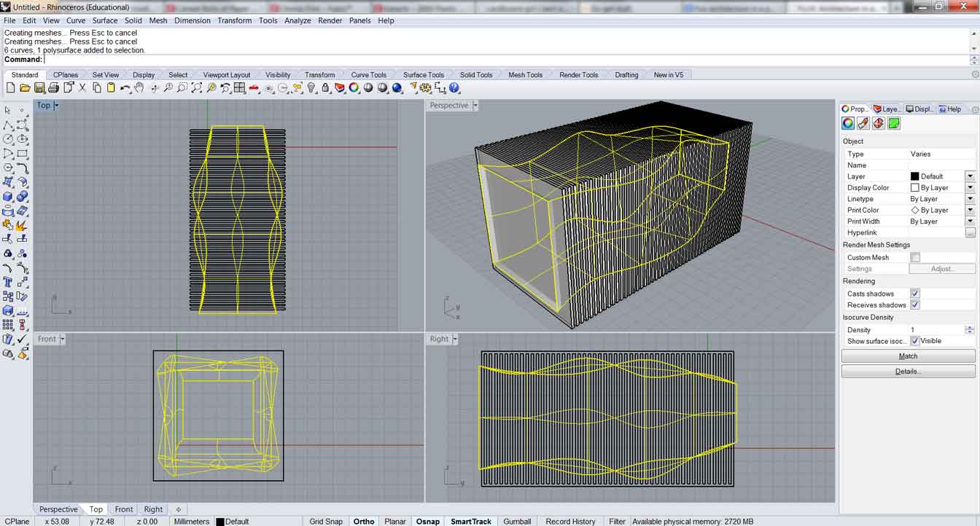
Task: Open the Layer dropdown in Properties
Action: point(970,176)
